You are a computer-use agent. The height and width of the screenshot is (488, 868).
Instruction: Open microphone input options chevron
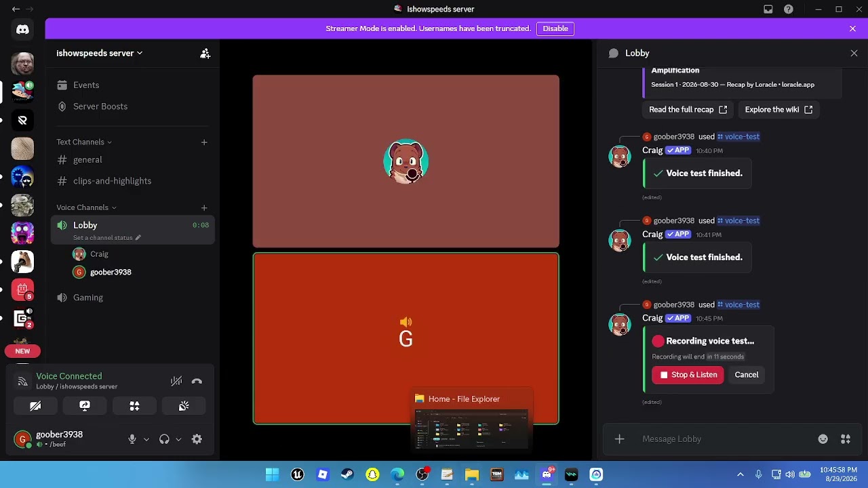[146, 439]
